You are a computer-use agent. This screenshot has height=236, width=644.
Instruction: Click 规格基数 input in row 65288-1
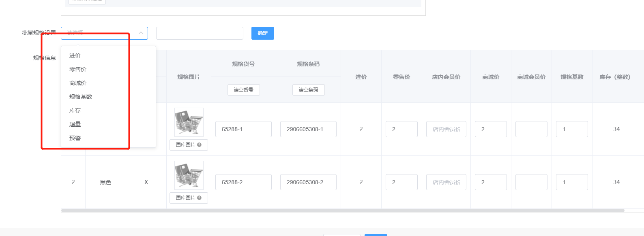click(x=572, y=129)
